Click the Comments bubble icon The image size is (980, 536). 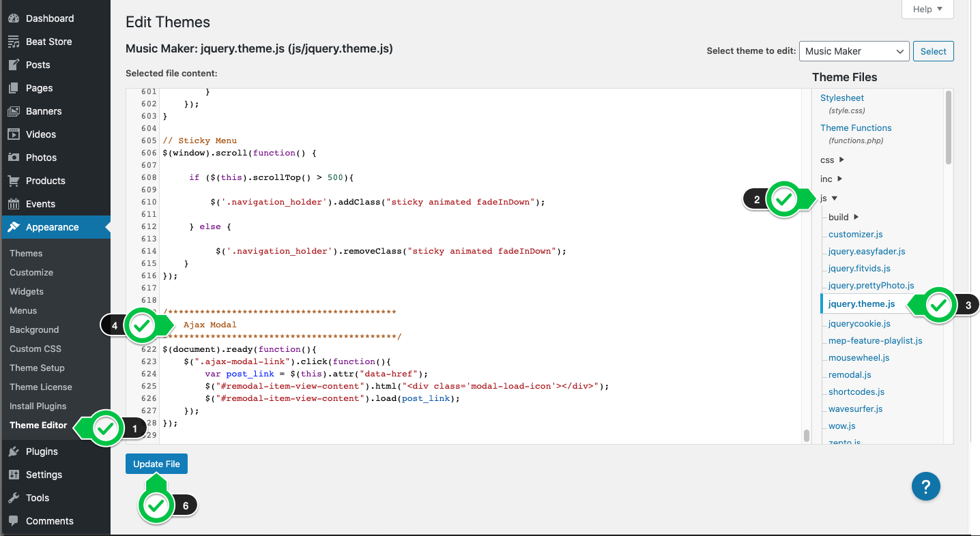[14, 521]
